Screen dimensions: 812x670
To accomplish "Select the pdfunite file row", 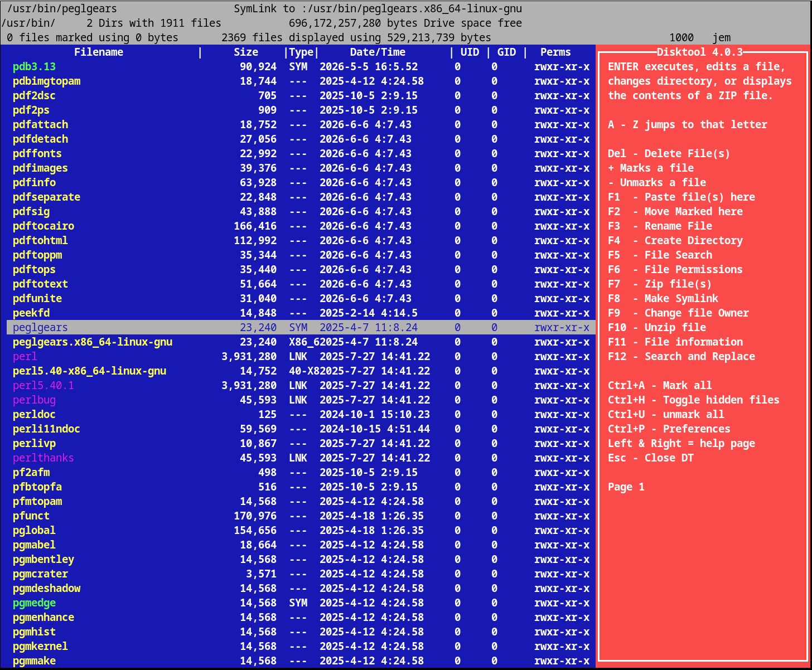I will pos(301,299).
